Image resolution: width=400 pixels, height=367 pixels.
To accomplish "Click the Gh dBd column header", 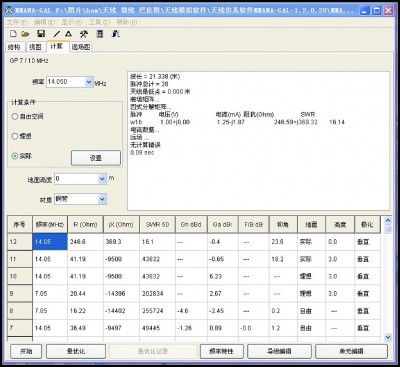I will [191, 225].
